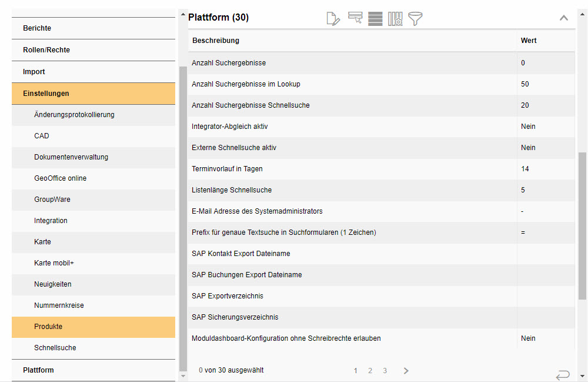This screenshot has width=588, height=382.
Task: Click the undo arrow below the table
Action: pos(562,375)
